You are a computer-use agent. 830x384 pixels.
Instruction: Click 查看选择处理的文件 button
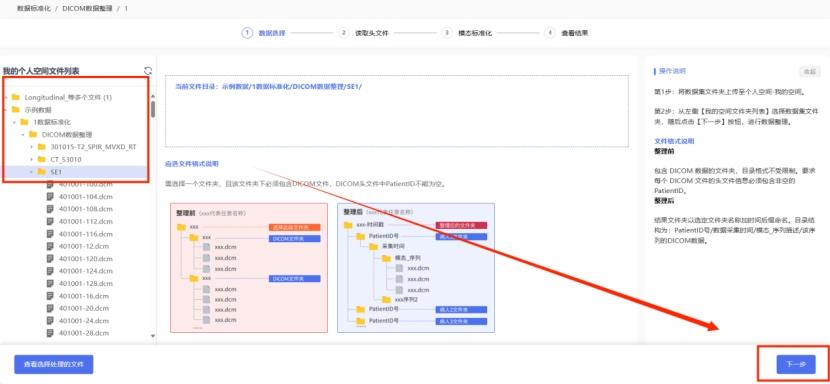54,364
